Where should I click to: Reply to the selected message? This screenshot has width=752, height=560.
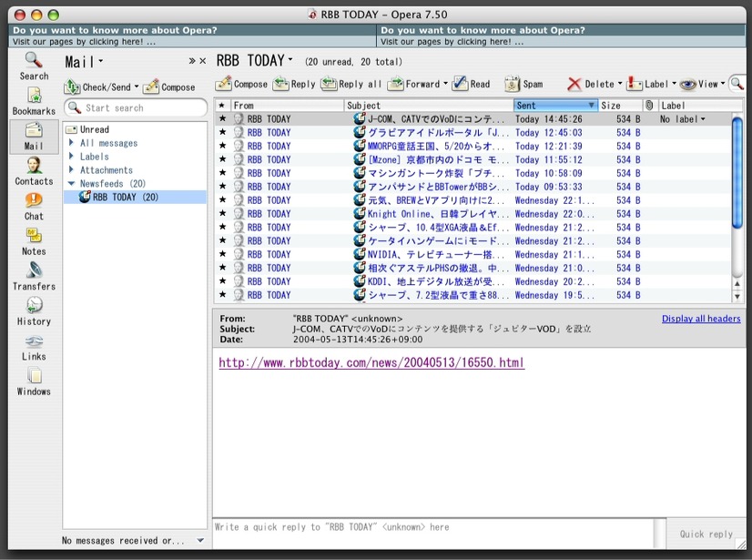coord(294,84)
